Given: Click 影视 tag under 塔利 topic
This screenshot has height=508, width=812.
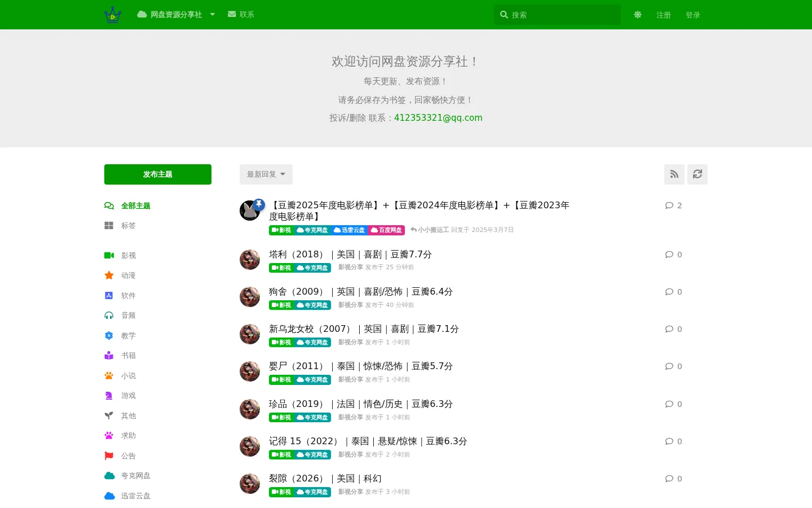Looking at the screenshot, I should coord(281,268).
